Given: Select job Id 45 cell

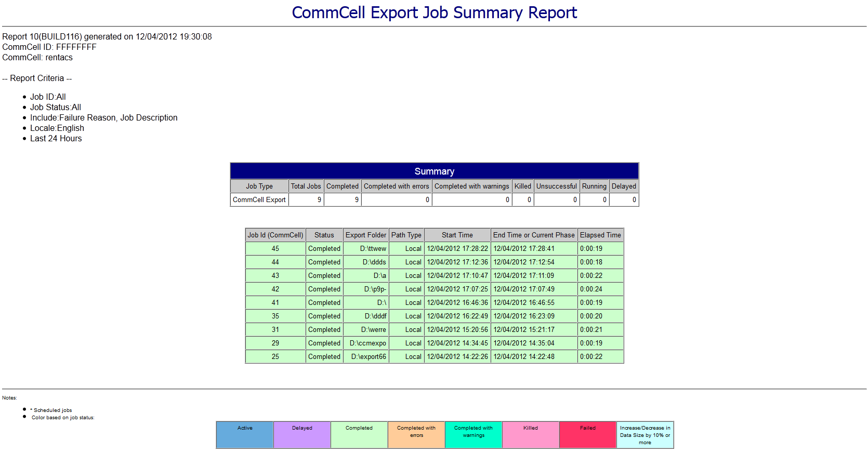Looking at the screenshot, I should tap(275, 248).
